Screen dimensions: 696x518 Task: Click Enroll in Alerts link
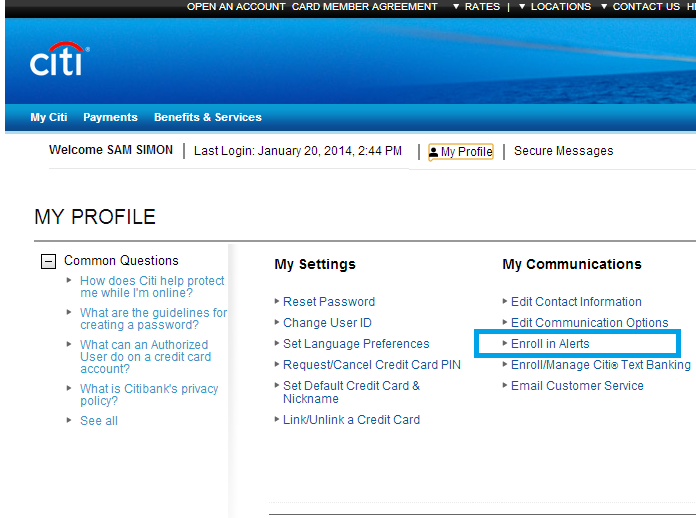(x=550, y=344)
